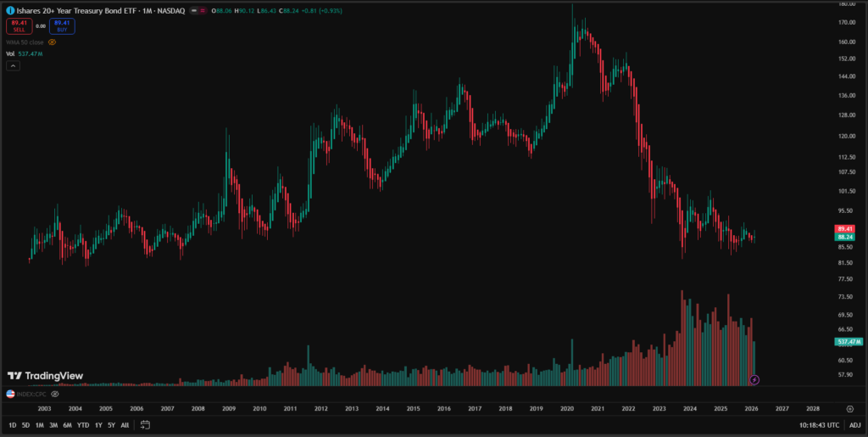Click the Vol indicator label
The height and width of the screenshot is (437, 868).
point(10,53)
